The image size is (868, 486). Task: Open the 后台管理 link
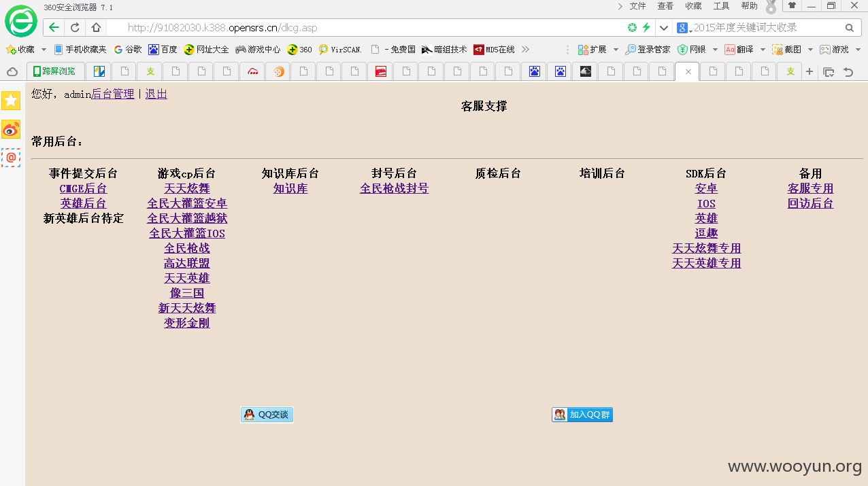(x=113, y=94)
